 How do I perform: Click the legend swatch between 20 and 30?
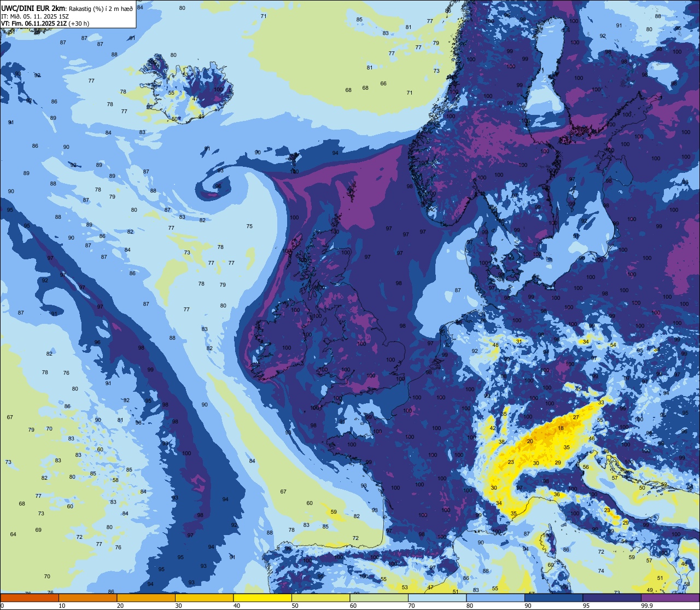(146, 597)
